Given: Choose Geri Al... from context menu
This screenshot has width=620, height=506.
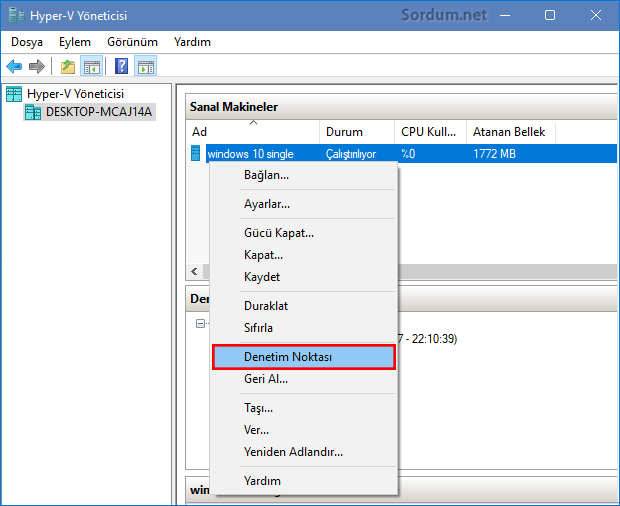Looking at the screenshot, I should (304, 379).
